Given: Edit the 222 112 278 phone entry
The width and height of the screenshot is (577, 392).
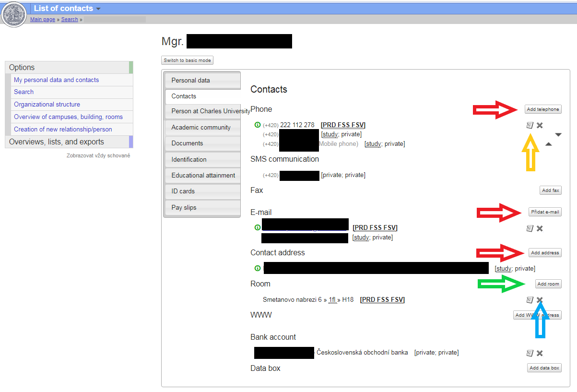Looking at the screenshot, I should tap(530, 125).
